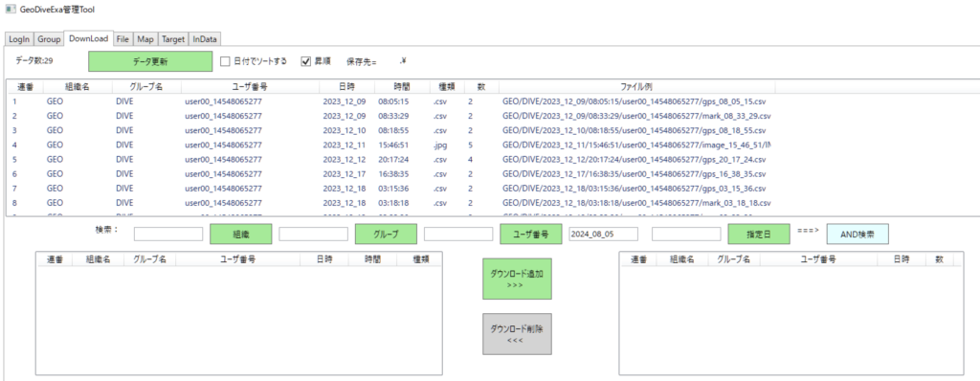This screenshot has width=980, height=381.
Task: Click the green データ更新 button
Action: pos(150,61)
